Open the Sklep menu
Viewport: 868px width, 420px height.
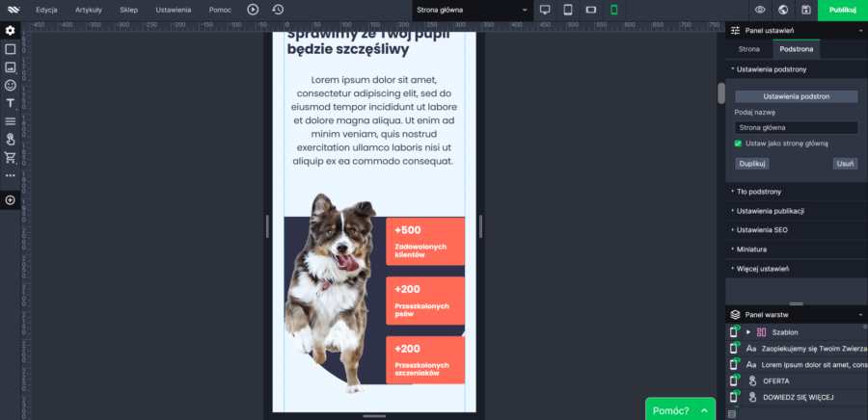(129, 10)
